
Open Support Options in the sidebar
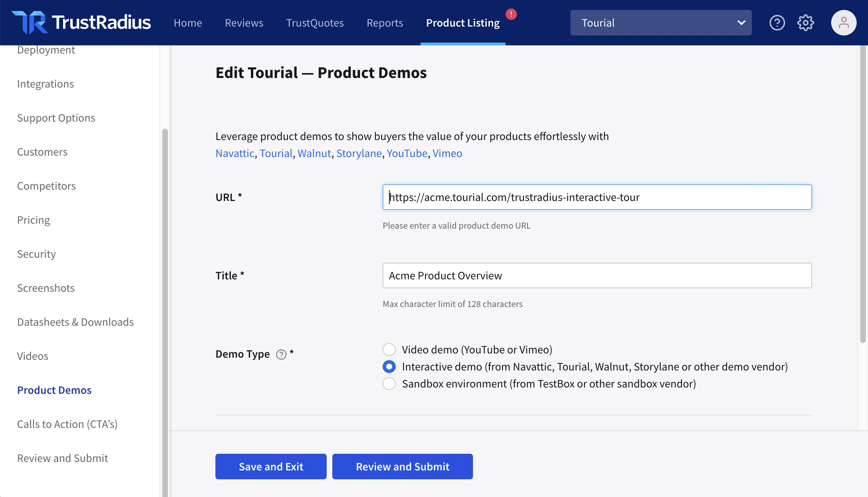(56, 118)
